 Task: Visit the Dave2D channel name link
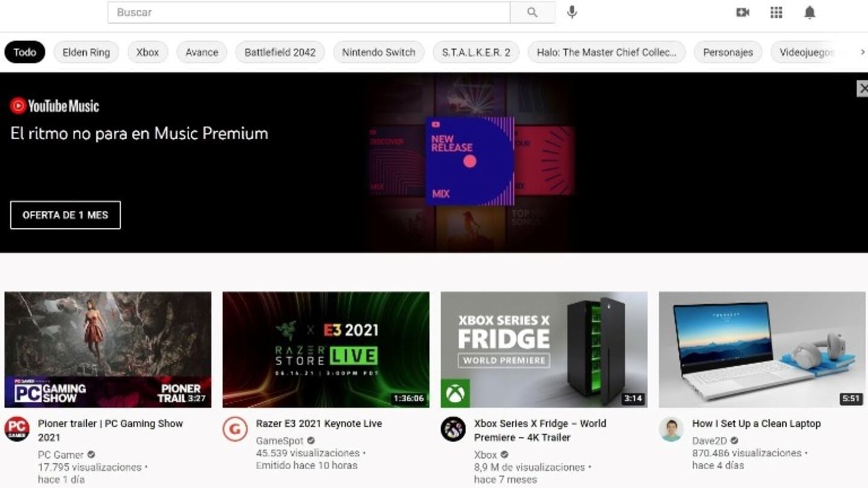(711, 441)
